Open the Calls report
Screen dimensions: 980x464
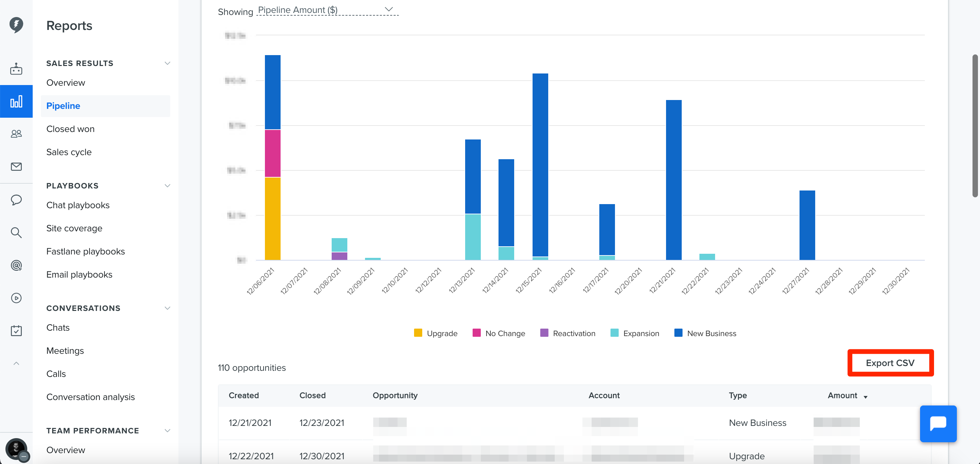(x=56, y=374)
